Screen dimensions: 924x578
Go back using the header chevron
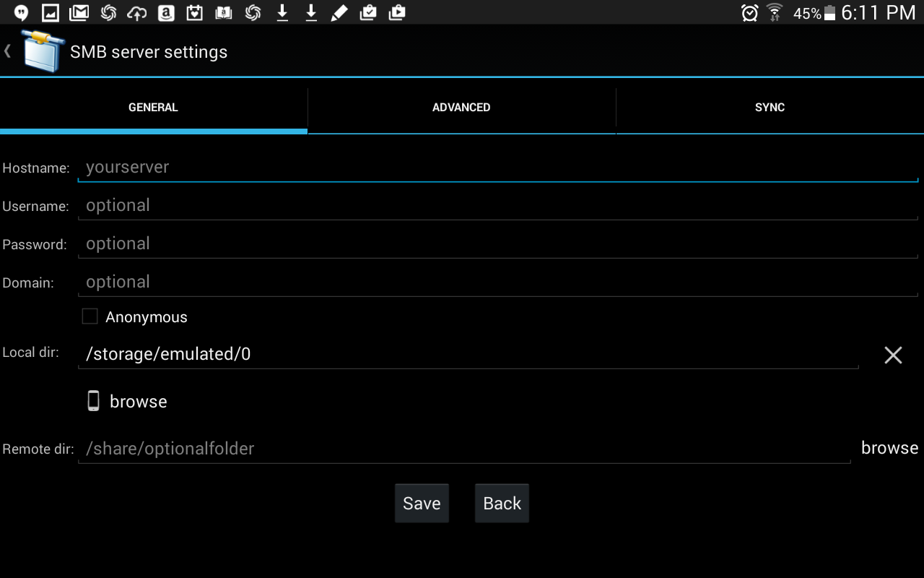tap(7, 51)
